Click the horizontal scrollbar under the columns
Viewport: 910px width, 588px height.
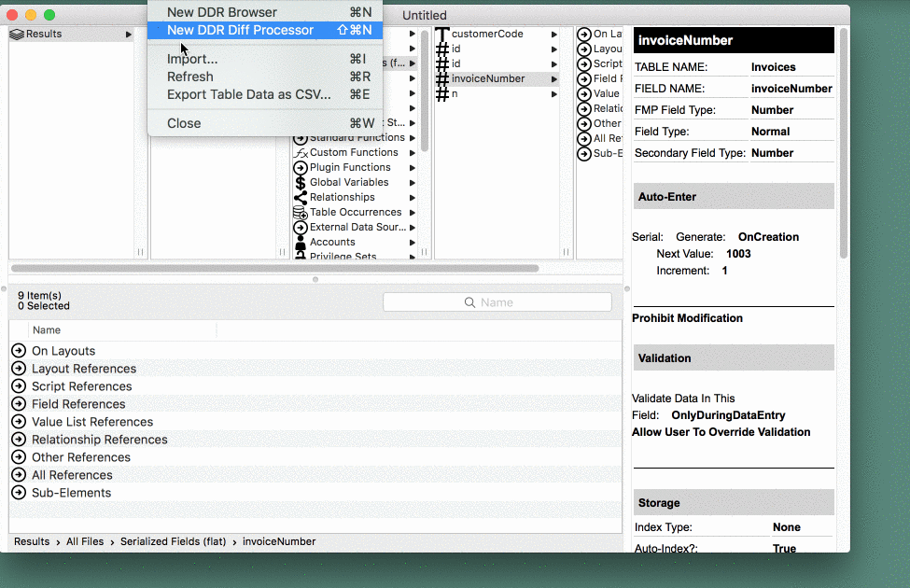(x=275, y=268)
